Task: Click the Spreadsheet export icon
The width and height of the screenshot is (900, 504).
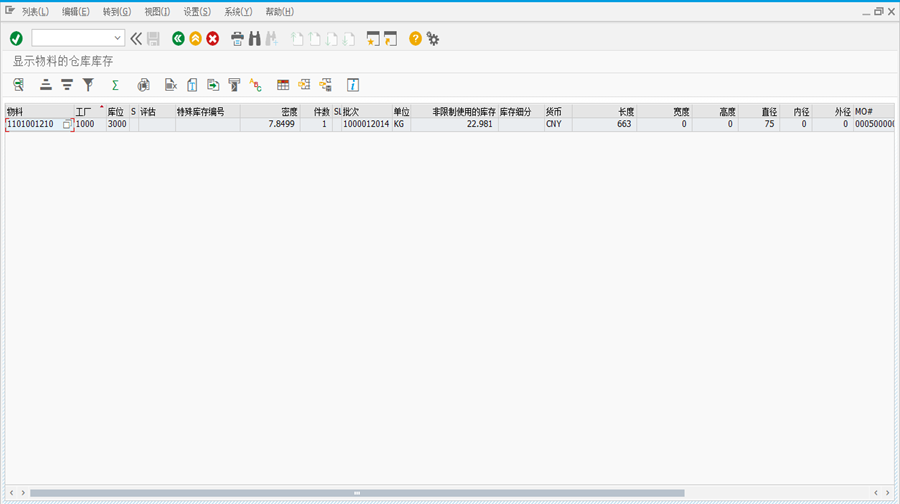Action: point(171,85)
